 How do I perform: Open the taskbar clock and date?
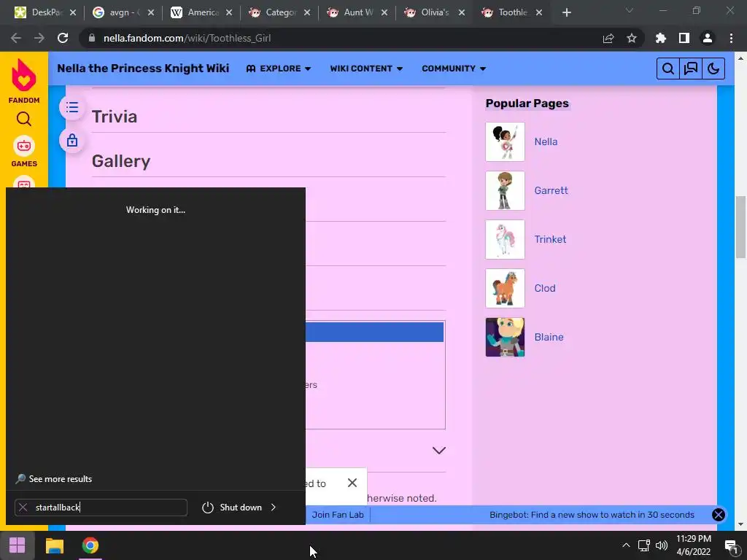694,545
